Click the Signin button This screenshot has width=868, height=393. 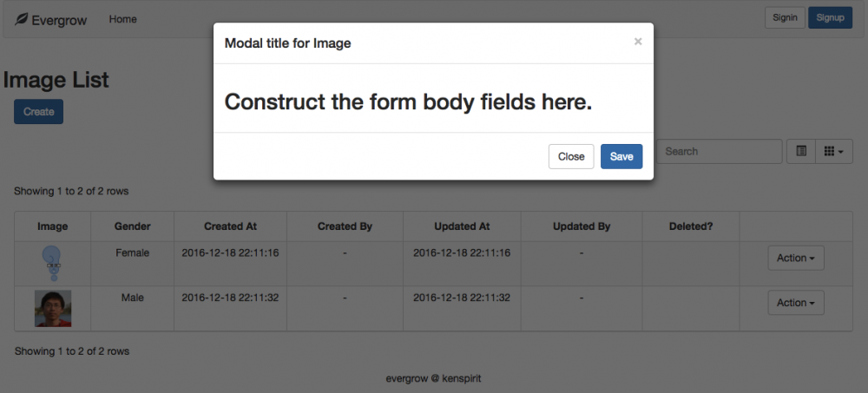click(x=785, y=17)
